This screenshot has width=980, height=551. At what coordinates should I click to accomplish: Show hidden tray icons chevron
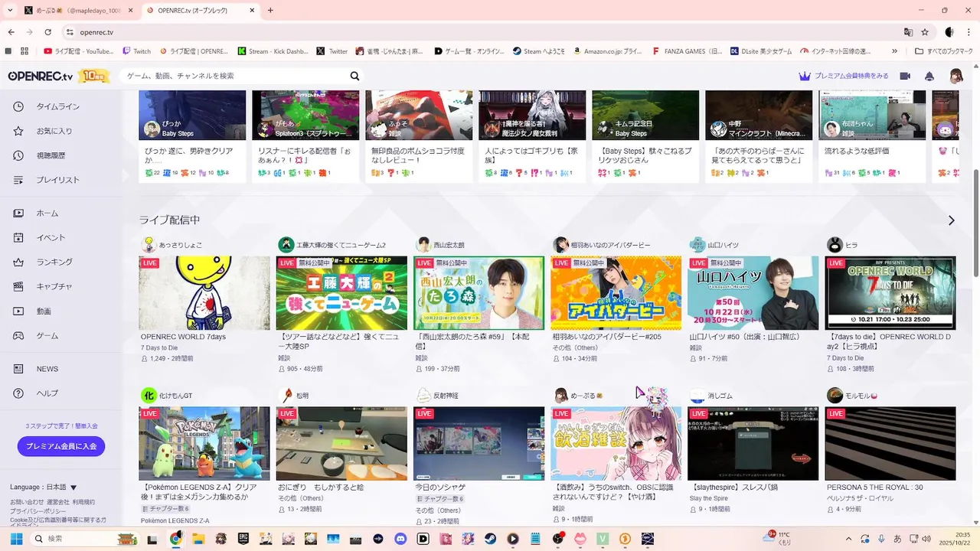[x=848, y=539]
